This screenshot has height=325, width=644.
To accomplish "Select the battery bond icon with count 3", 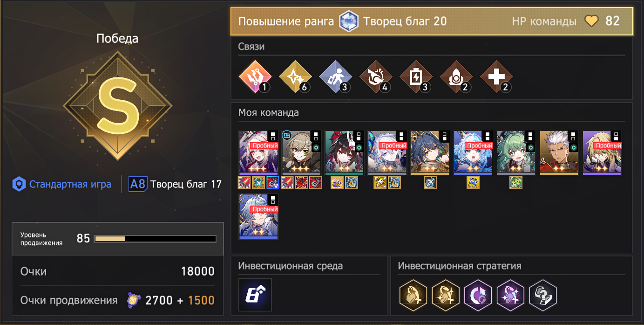I will (416, 76).
